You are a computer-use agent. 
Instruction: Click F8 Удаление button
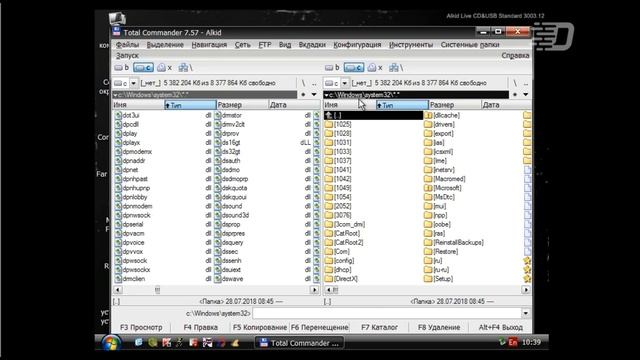(439, 327)
